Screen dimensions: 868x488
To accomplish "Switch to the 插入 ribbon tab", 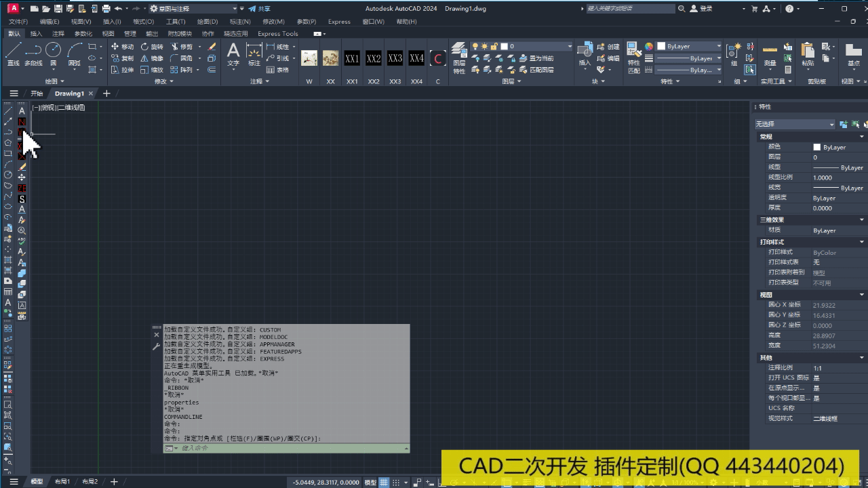I will pyautogui.click(x=36, y=33).
